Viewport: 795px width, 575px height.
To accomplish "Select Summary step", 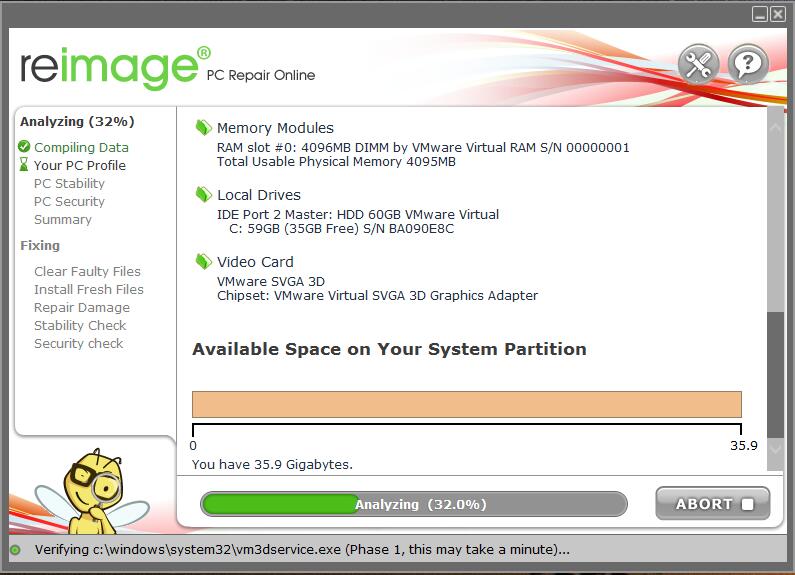I will click(63, 220).
